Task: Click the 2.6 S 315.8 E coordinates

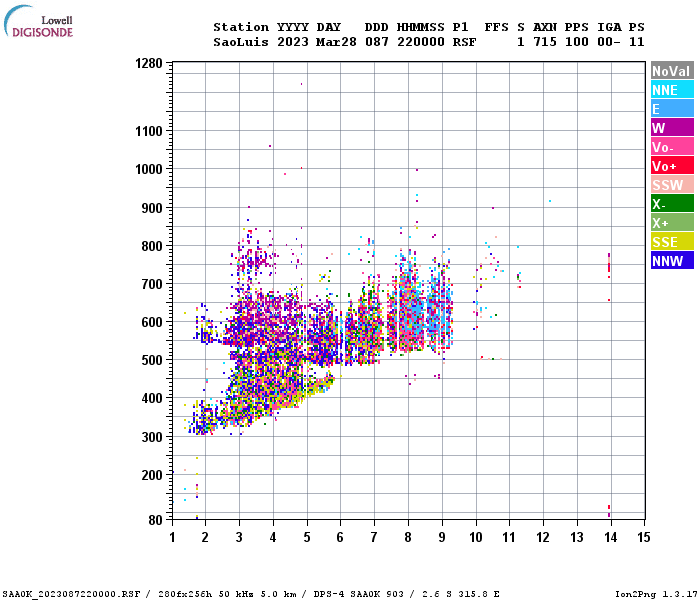Action: point(461,594)
